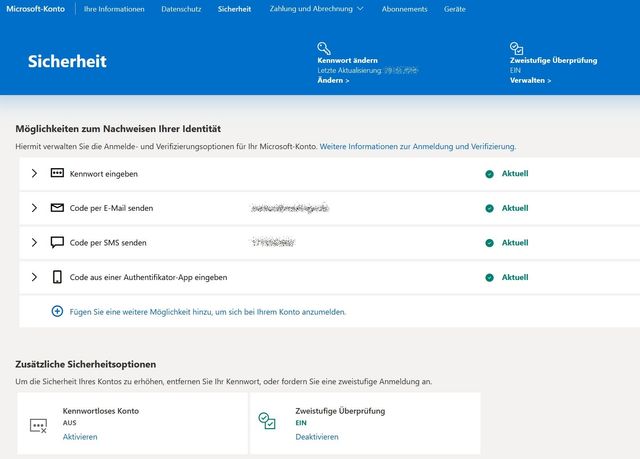The height and width of the screenshot is (459, 640).
Task: Click the password dots icon beside Kennwort eingeben
Action: 57,173
